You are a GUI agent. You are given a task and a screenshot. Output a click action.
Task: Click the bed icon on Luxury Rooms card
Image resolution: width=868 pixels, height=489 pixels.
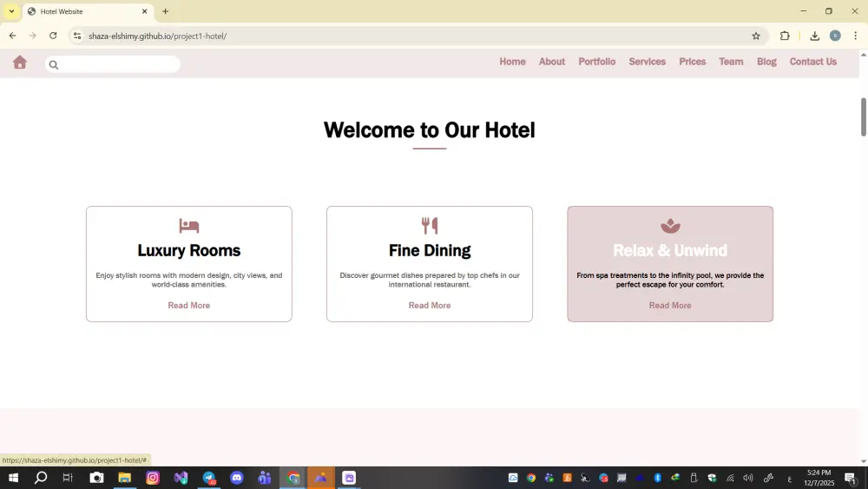click(x=188, y=226)
